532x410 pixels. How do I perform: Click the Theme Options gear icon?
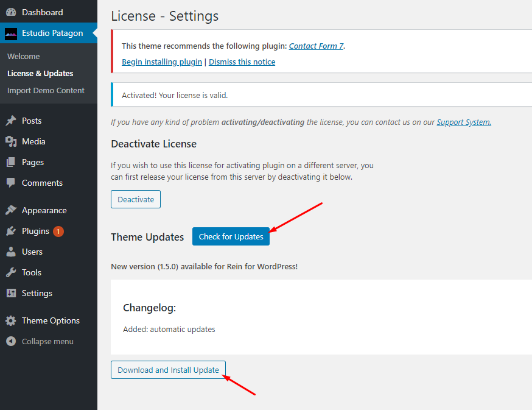[x=11, y=320]
